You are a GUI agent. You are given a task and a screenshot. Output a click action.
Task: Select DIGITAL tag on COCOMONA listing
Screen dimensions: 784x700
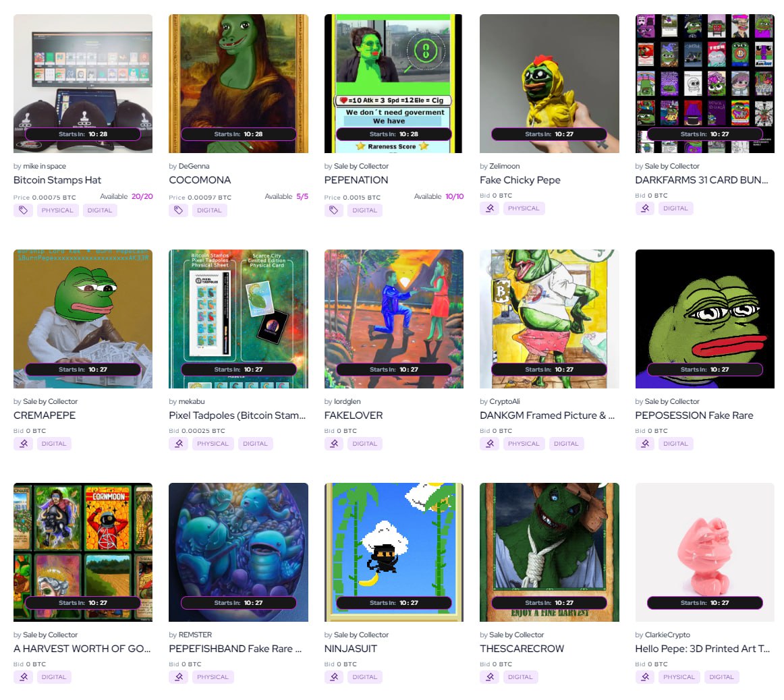210,210
